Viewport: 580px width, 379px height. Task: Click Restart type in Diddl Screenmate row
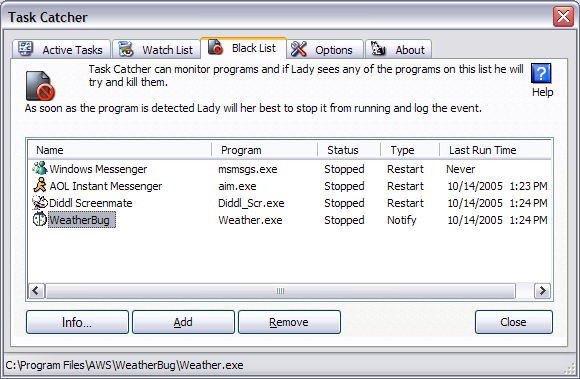pyautogui.click(x=405, y=203)
